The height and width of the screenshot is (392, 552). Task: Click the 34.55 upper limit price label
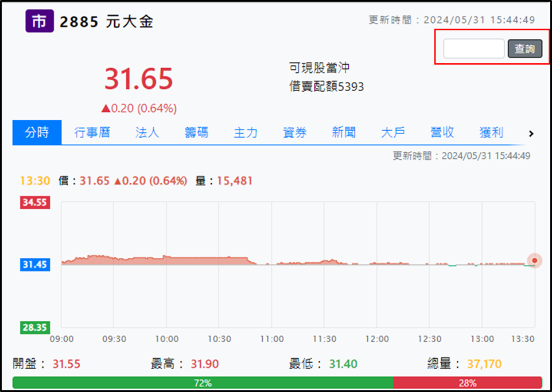[x=35, y=202]
